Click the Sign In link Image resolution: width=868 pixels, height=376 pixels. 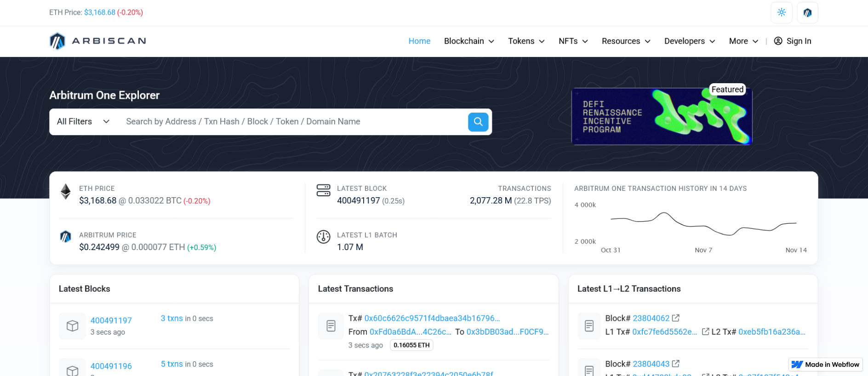(x=793, y=41)
